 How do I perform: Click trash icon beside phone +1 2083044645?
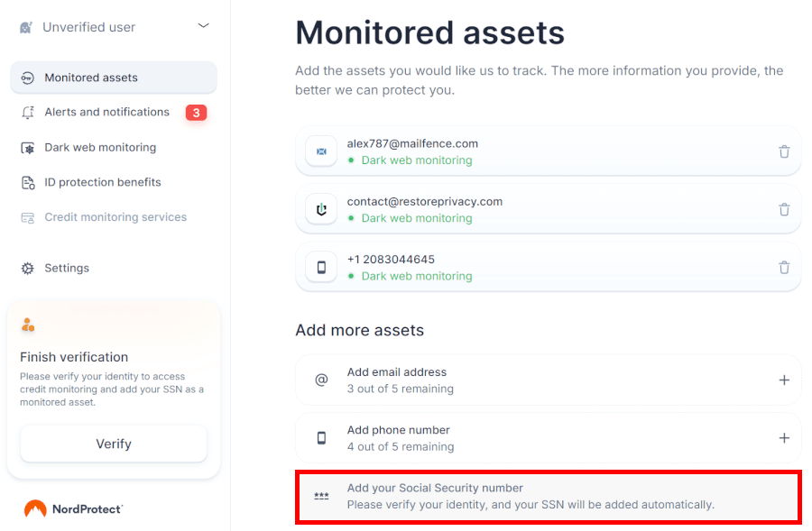[784, 267]
